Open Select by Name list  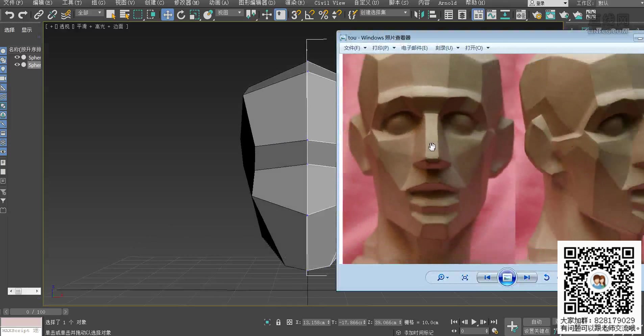click(x=124, y=15)
